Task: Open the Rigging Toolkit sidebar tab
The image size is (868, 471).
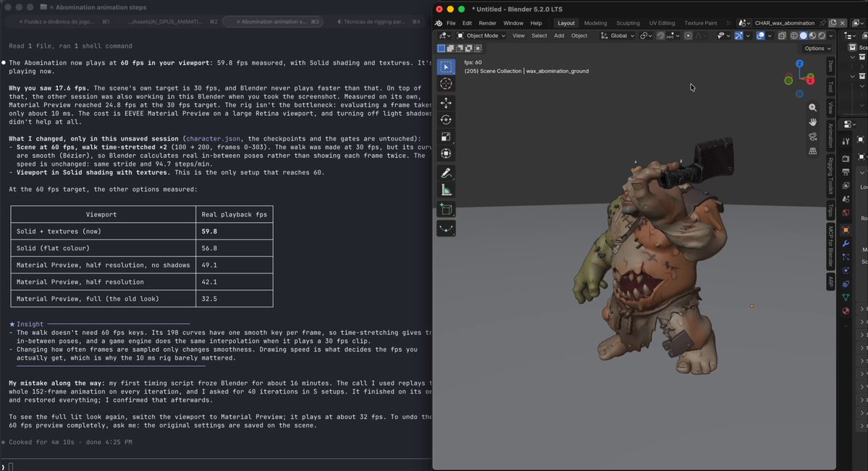Action: [830, 176]
